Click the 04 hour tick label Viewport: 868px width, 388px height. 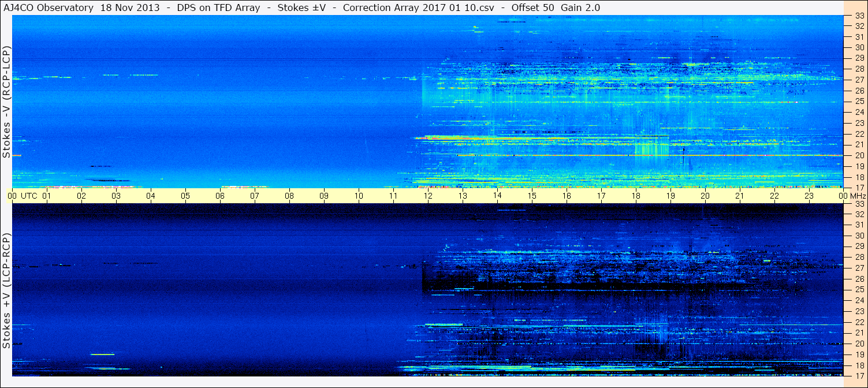pos(151,196)
